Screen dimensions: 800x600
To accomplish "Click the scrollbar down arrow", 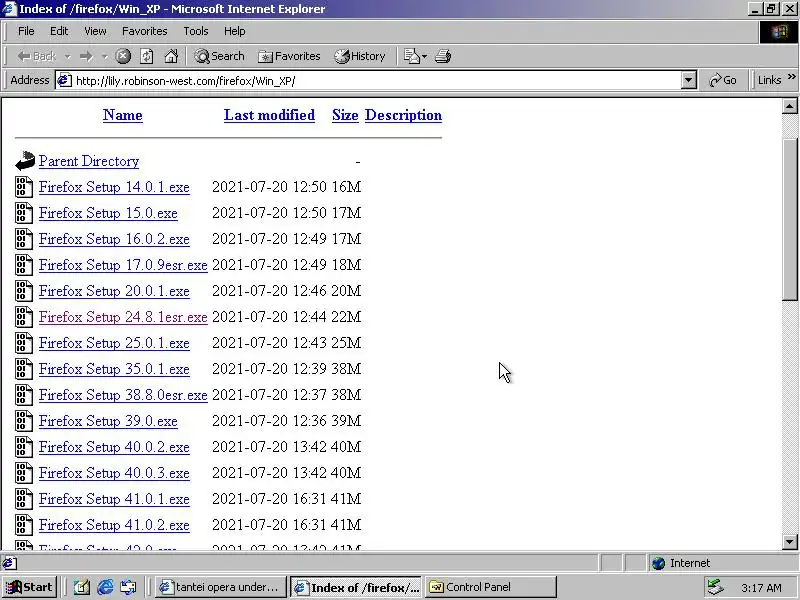I will coord(789,542).
